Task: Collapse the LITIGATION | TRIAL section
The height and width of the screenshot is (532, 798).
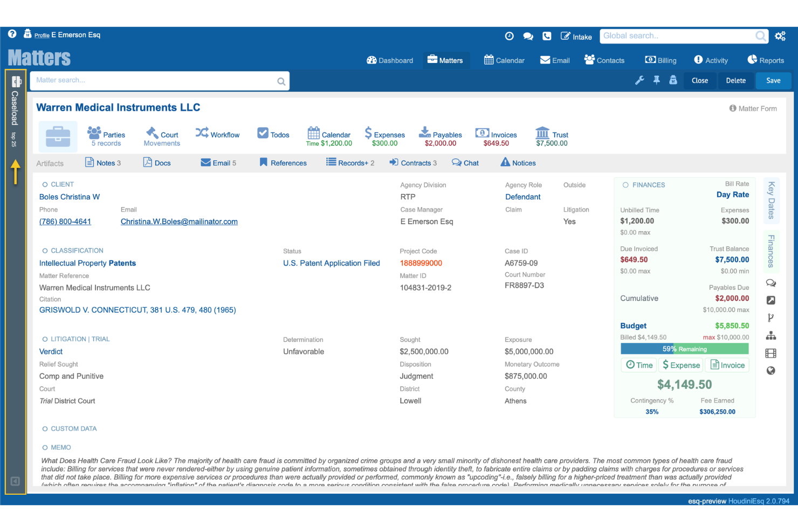Action: coord(45,339)
